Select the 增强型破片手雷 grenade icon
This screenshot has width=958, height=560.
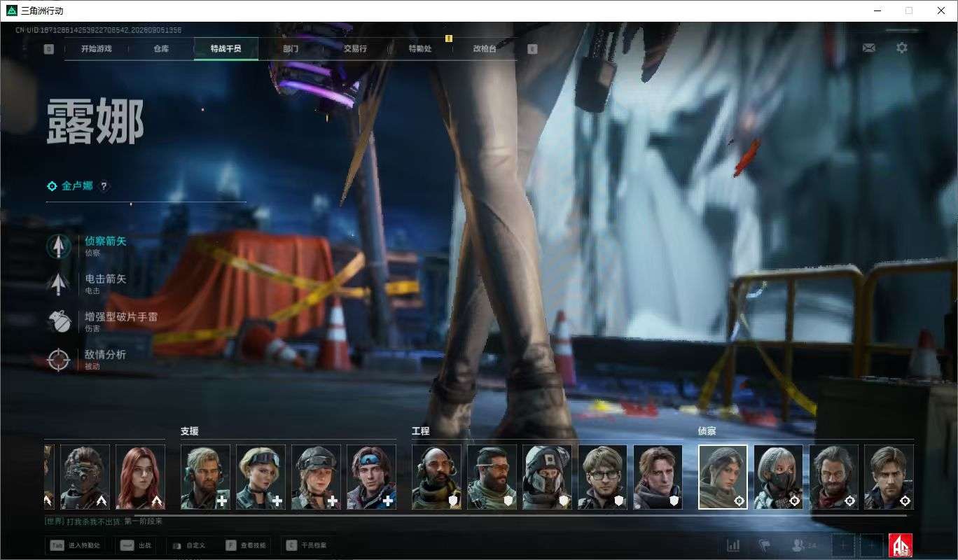click(59, 321)
